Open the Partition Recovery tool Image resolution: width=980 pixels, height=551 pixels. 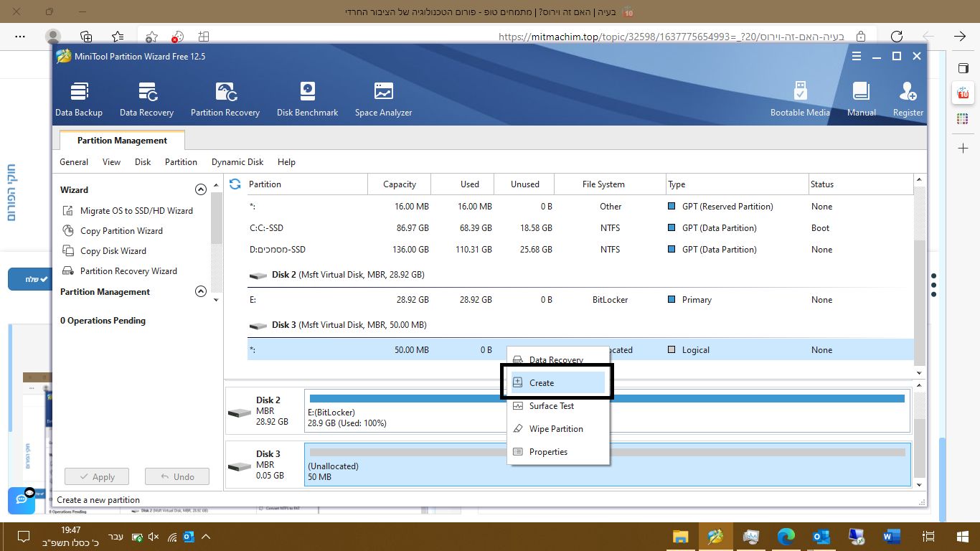[225, 99]
